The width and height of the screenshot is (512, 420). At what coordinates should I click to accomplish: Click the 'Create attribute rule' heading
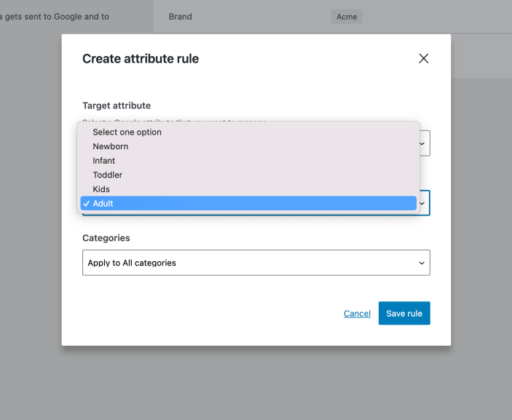click(x=141, y=59)
